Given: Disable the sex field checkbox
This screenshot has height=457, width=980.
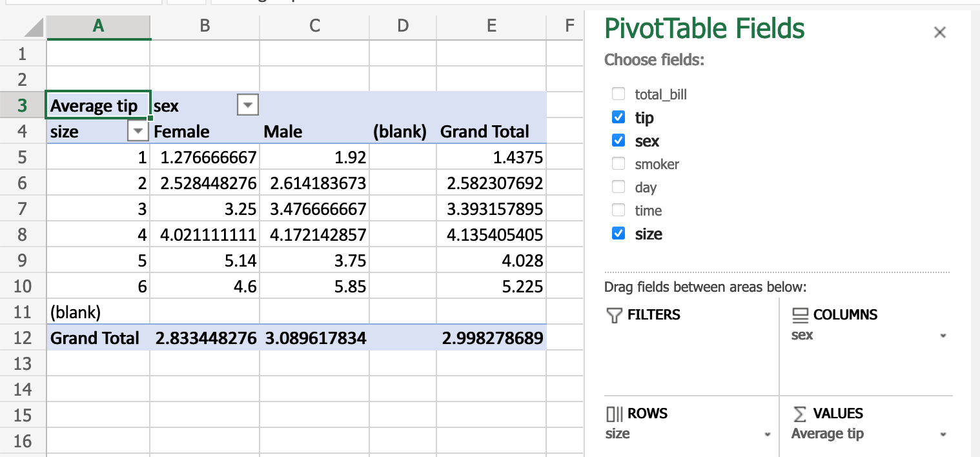Looking at the screenshot, I should point(618,141).
